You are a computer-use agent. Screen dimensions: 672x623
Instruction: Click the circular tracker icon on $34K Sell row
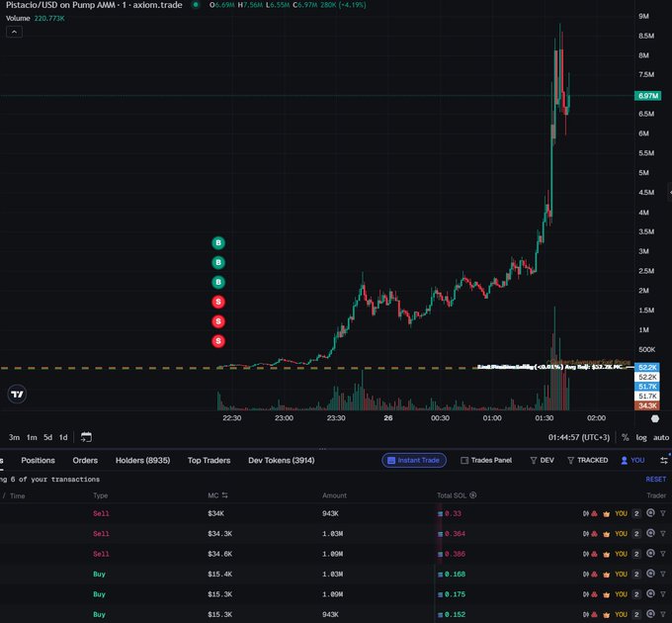[x=650, y=513]
